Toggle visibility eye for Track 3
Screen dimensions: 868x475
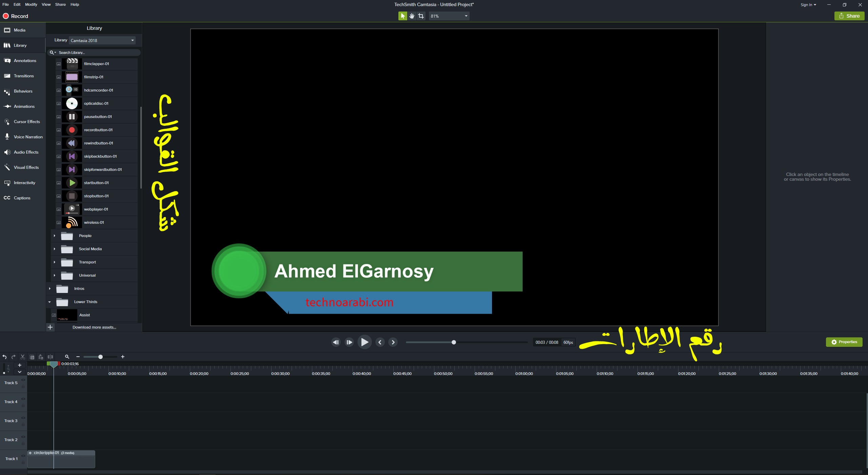(x=23, y=418)
